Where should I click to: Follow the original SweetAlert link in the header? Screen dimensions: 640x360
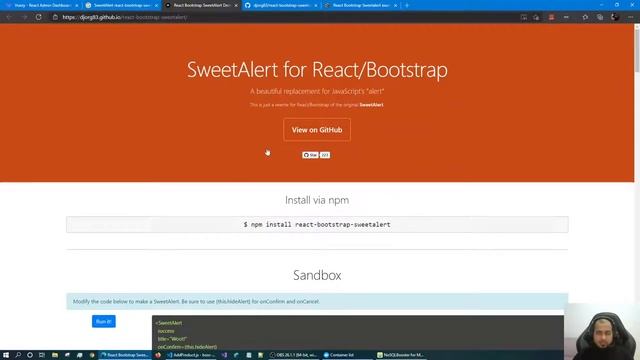pos(371,105)
